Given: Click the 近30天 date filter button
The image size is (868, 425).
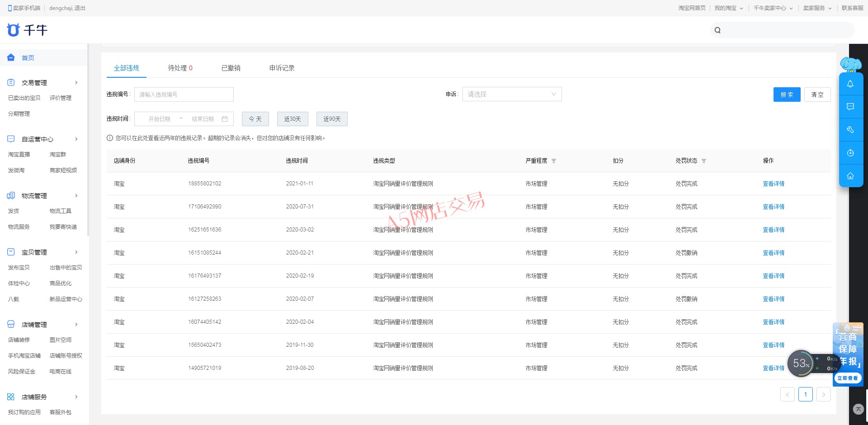Looking at the screenshot, I should pos(292,119).
